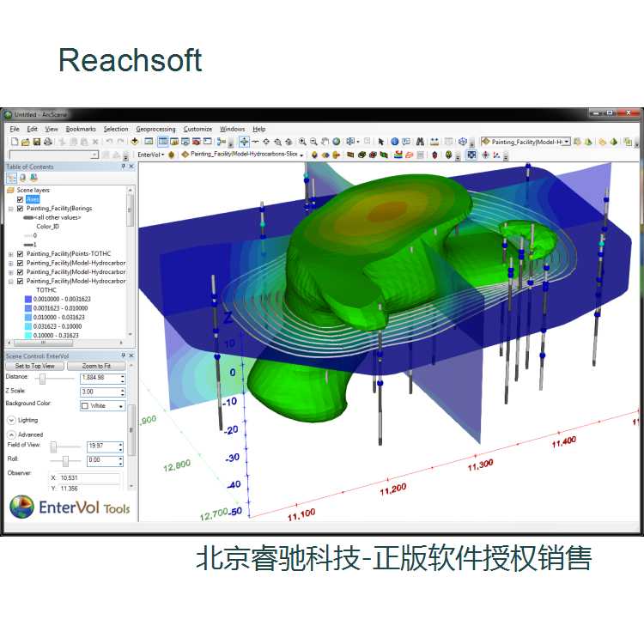This screenshot has height=644, width=644.
Task: Select the Pan hand tool
Action: [325, 142]
